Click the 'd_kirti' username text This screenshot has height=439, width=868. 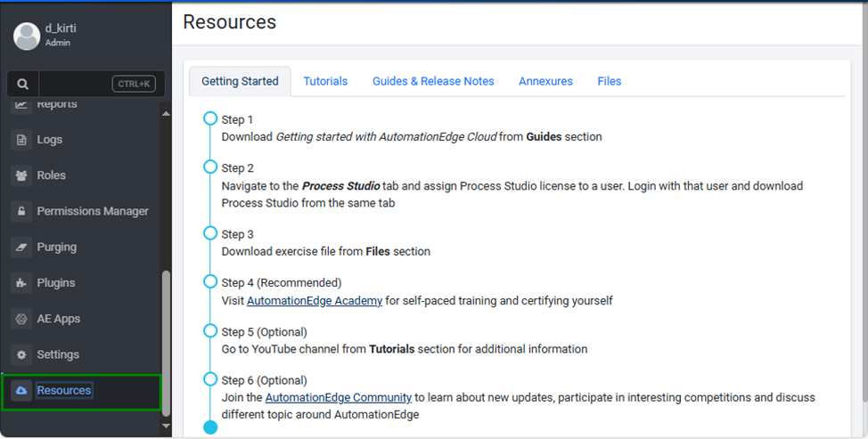(61, 28)
